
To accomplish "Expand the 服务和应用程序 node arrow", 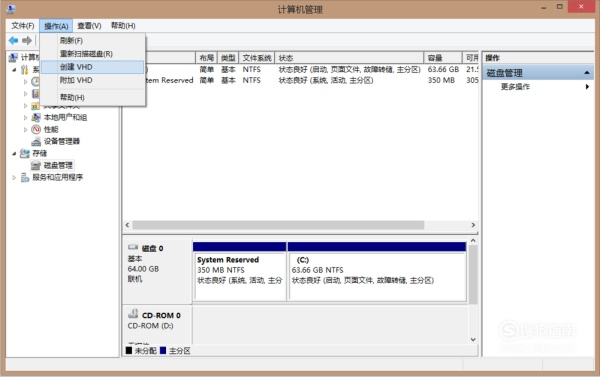I will click(14, 177).
